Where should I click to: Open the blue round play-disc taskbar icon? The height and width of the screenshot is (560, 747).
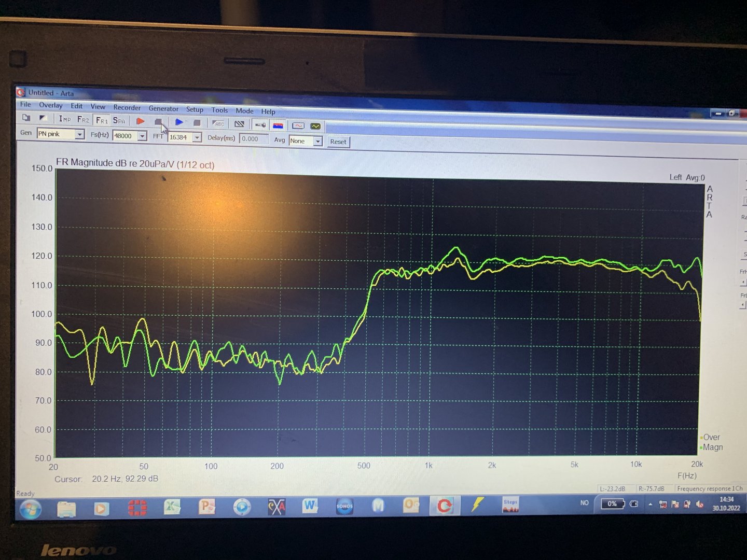[x=242, y=507]
